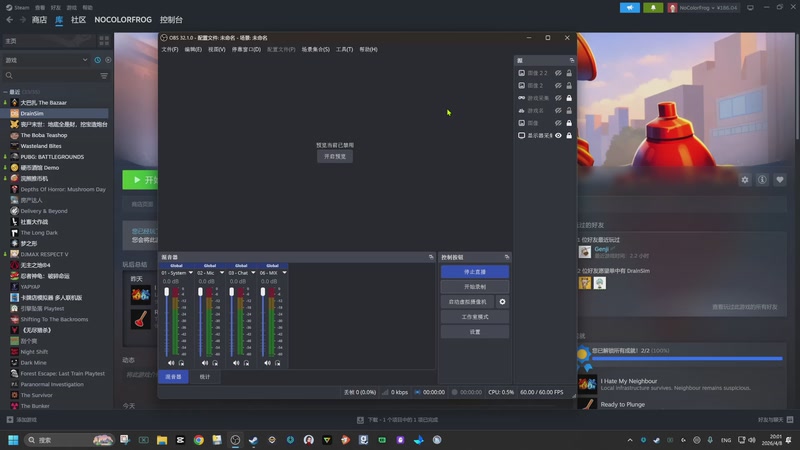Mute the 06 - MIX audio channel
This screenshot has width=800, height=450.
pyautogui.click(x=267, y=363)
